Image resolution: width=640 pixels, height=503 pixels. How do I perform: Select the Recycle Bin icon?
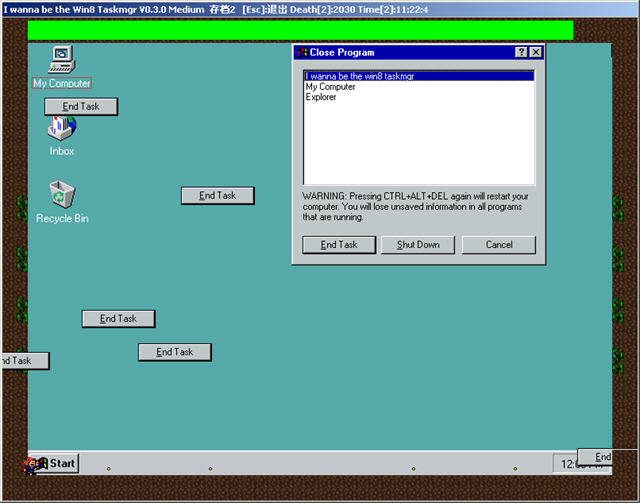pyautogui.click(x=62, y=195)
